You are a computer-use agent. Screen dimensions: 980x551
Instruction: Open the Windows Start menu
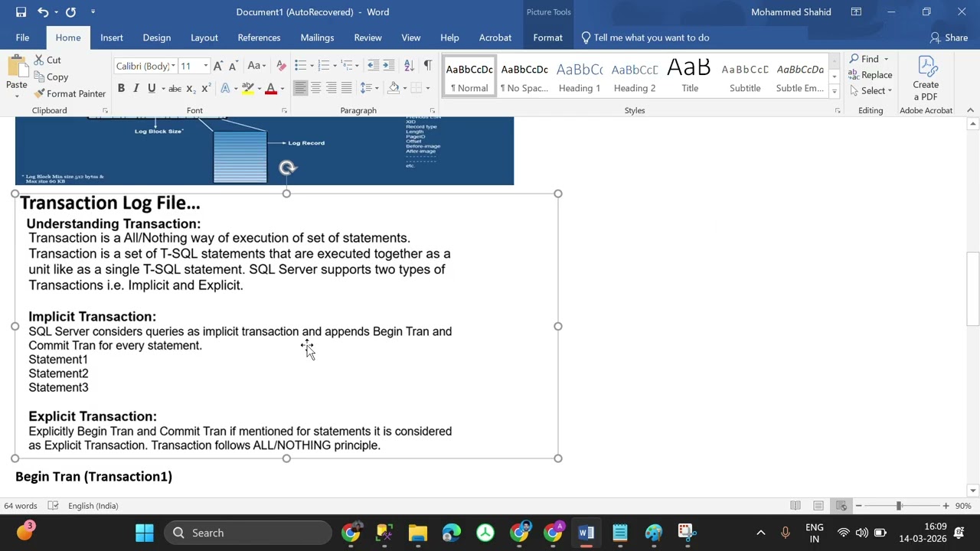(145, 533)
